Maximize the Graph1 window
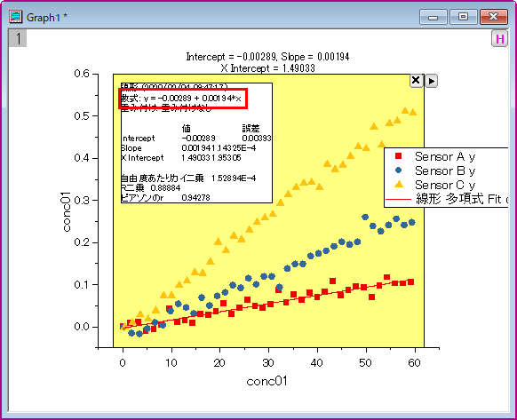 (x=463, y=17)
